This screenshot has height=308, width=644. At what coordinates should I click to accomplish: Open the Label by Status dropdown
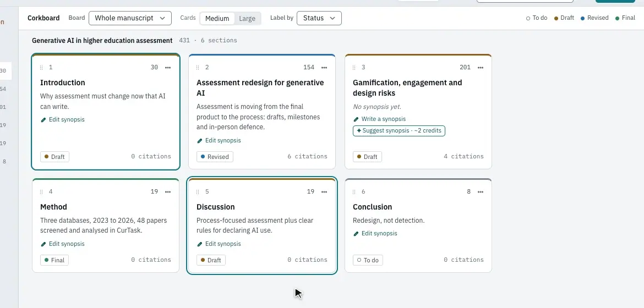coord(319,18)
